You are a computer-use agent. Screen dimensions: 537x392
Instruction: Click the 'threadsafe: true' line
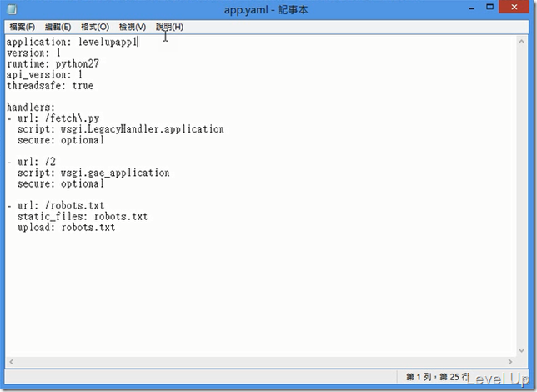point(50,85)
